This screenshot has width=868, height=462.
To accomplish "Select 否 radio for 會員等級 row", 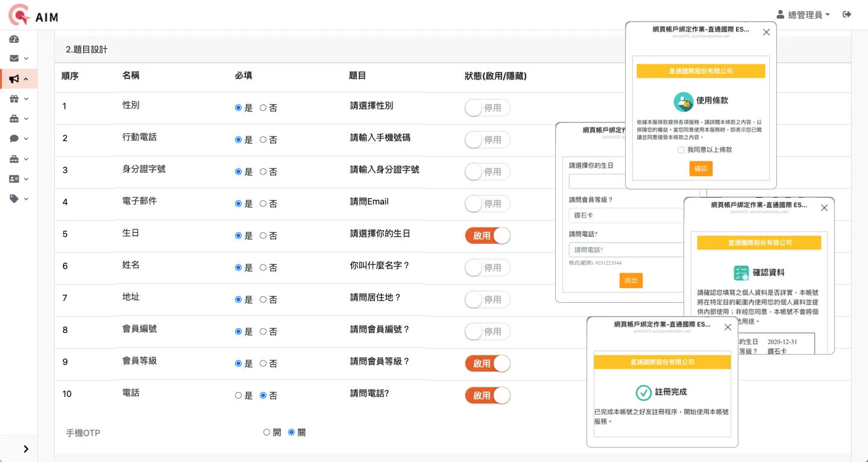I will click(x=263, y=364).
